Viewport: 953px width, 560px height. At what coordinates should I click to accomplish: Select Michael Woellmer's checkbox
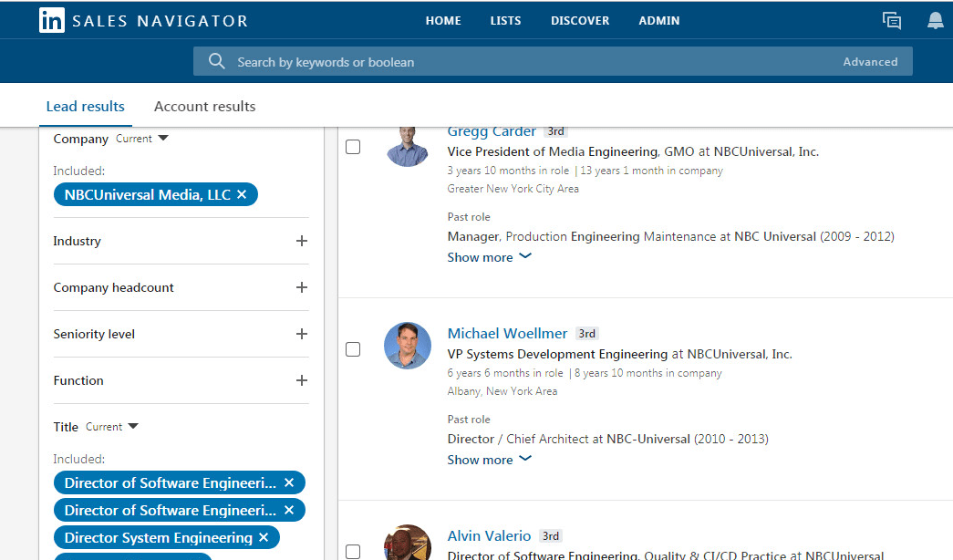tap(353, 349)
